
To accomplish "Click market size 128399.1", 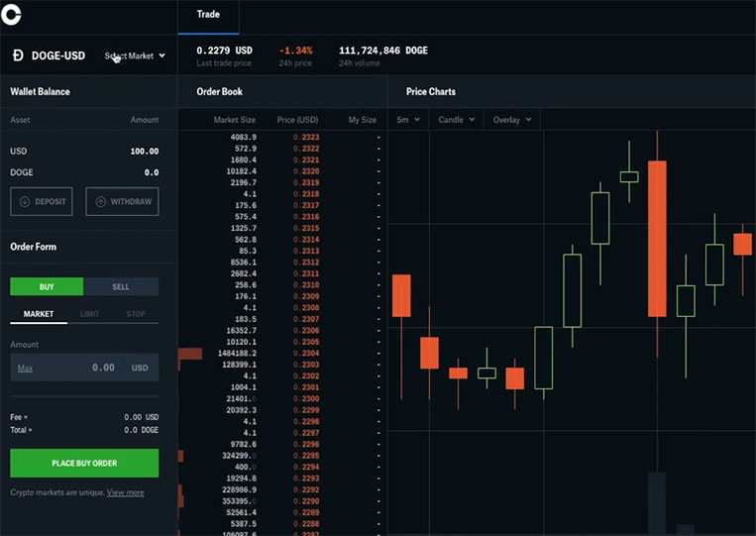I will coord(239,365).
